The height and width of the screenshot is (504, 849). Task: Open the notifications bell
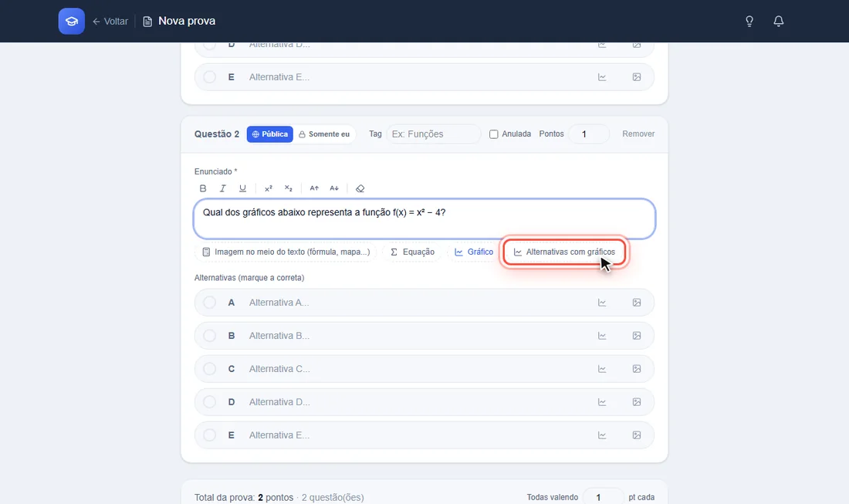(779, 21)
